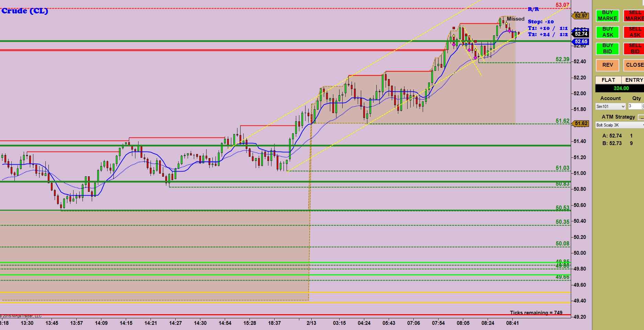Click the green 50.08 level label
The height and width of the screenshot is (330, 644).
[x=563, y=243]
